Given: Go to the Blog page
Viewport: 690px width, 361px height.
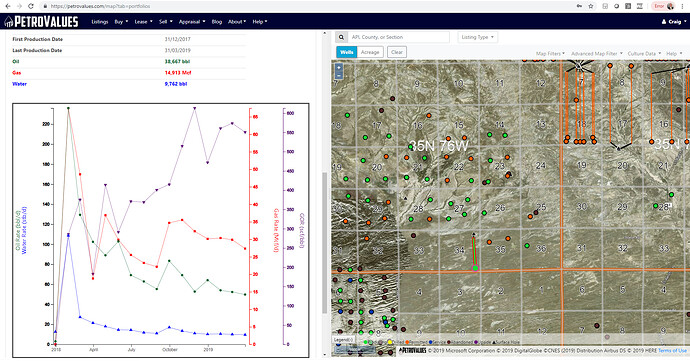Looking at the screenshot, I should pyautogui.click(x=217, y=22).
